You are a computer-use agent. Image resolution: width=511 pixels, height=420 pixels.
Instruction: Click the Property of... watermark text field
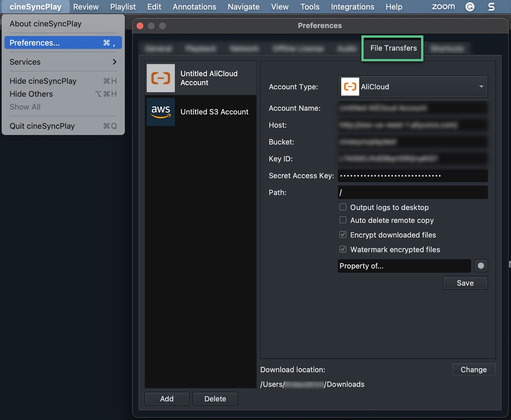[x=404, y=266]
